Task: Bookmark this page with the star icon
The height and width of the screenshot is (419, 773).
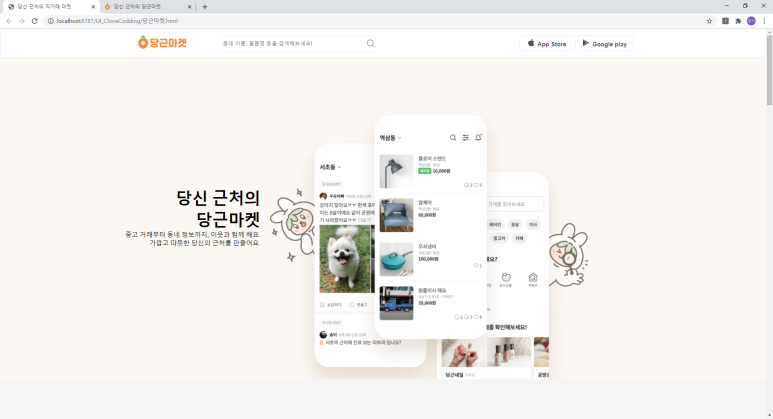Action: click(709, 21)
